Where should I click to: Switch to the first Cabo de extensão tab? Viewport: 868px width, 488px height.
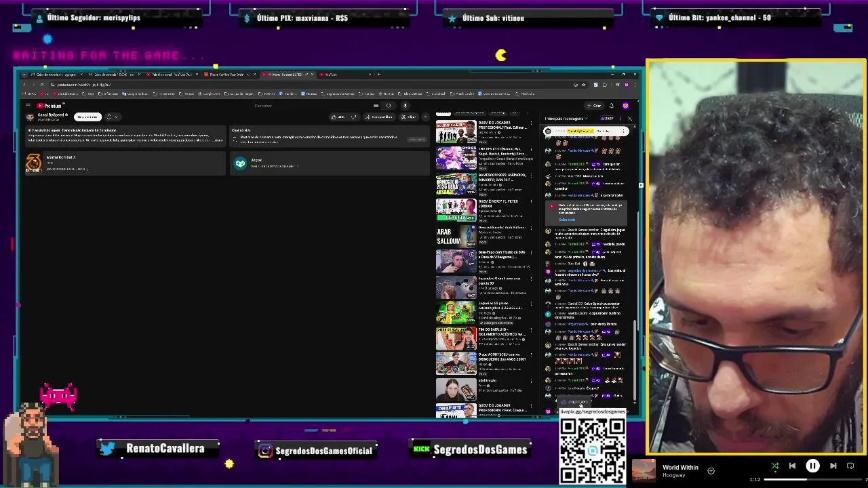pyautogui.click(x=57, y=74)
